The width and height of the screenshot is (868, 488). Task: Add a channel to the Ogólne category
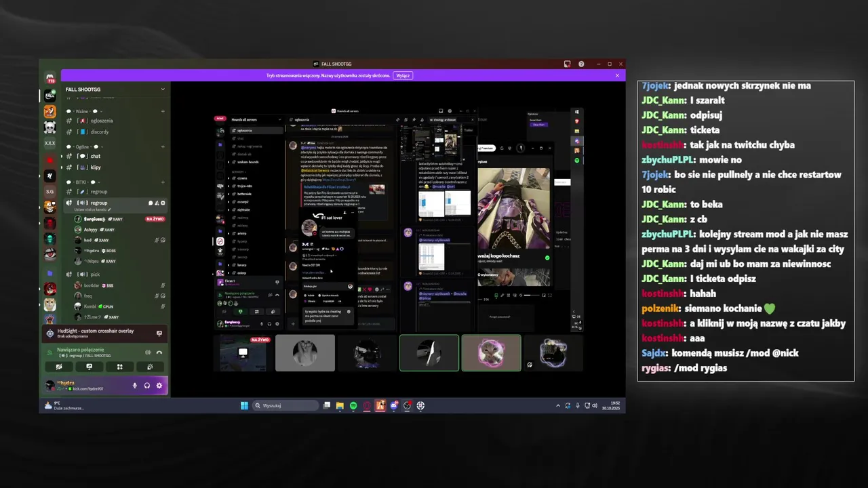click(163, 146)
